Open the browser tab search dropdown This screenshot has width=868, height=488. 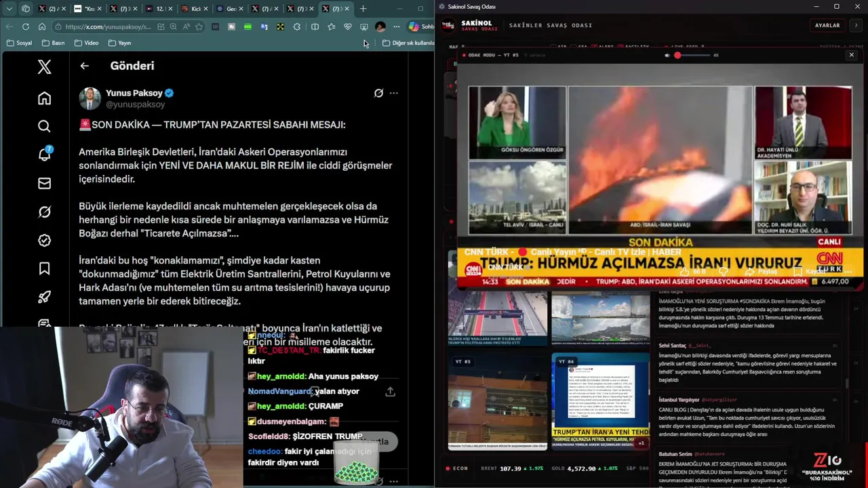click(9, 9)
